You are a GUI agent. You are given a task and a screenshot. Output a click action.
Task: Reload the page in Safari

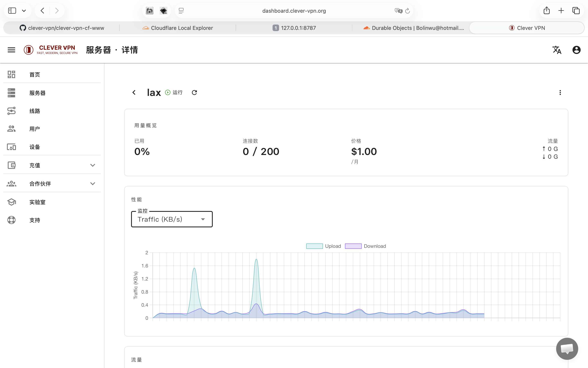tap(408, 11)
